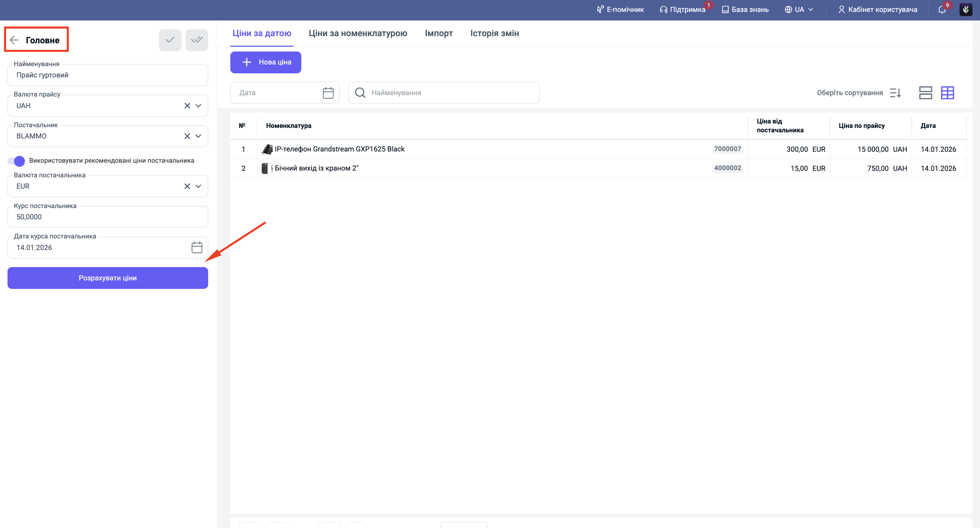This screenshot has height=528, width=980.
Task: Expand the Валюта постачальника EUR dropdown
Action: [x=198, y=186]
